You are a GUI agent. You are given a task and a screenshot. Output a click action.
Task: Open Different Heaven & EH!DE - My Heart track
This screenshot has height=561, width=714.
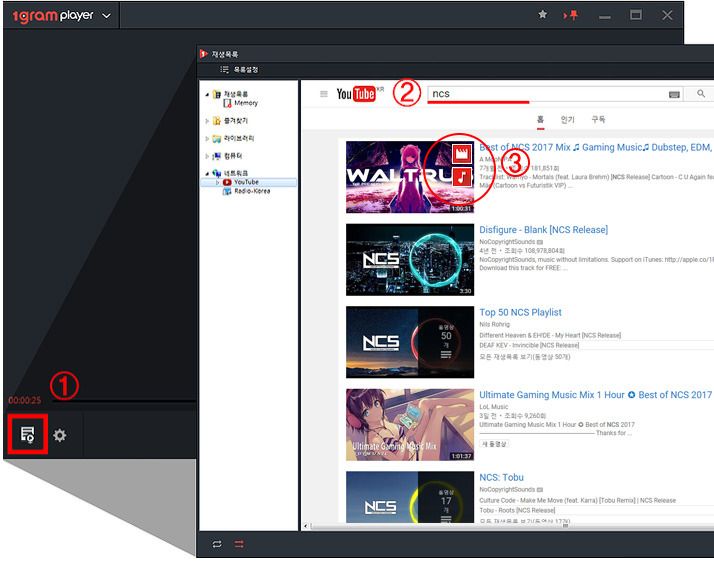point(550,335)
